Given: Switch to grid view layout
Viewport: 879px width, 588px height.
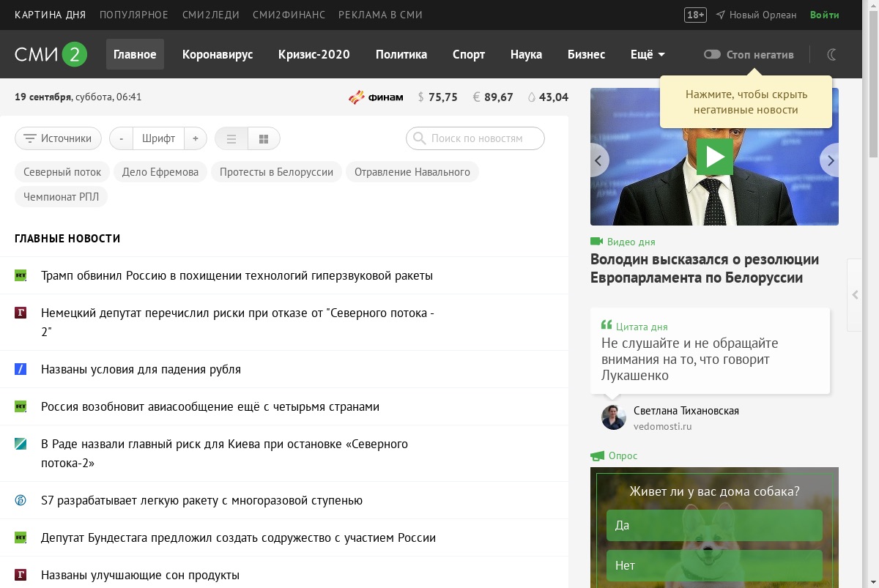Looking at the screenshot, I should pos(264,138).
